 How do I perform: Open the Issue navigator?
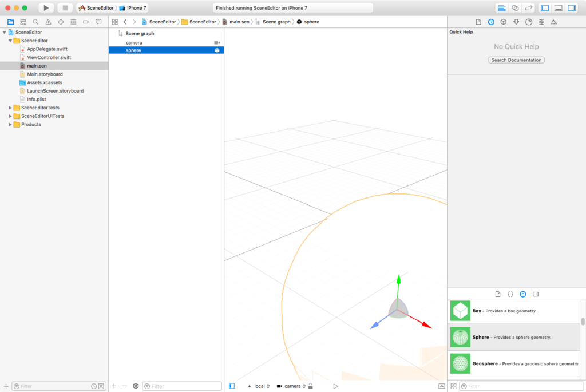point(48,22)
